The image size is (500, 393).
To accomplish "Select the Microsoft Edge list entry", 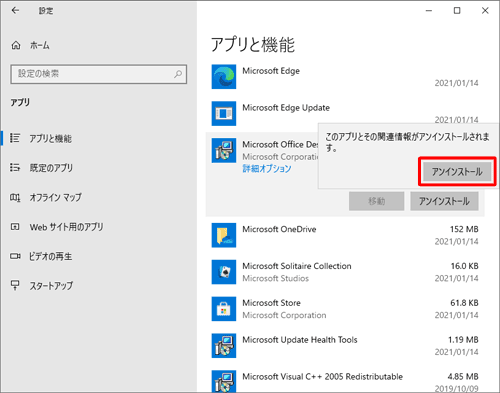I will tap(345, 77).
